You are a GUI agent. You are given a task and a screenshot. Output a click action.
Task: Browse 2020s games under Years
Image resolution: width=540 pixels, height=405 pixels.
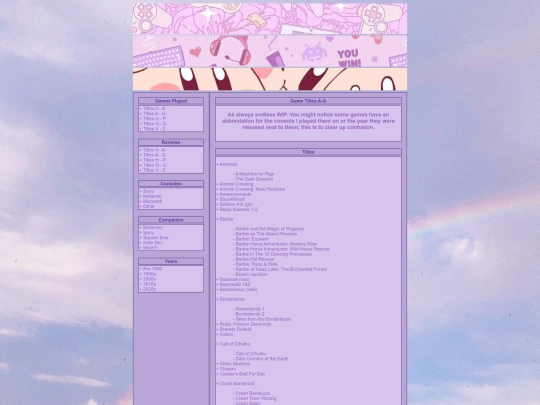(149, 289)
